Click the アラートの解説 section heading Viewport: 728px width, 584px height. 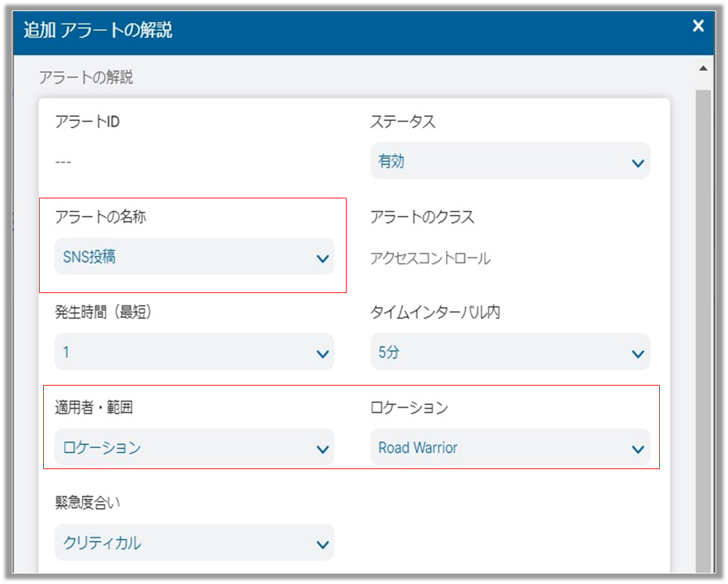[86, 77]
